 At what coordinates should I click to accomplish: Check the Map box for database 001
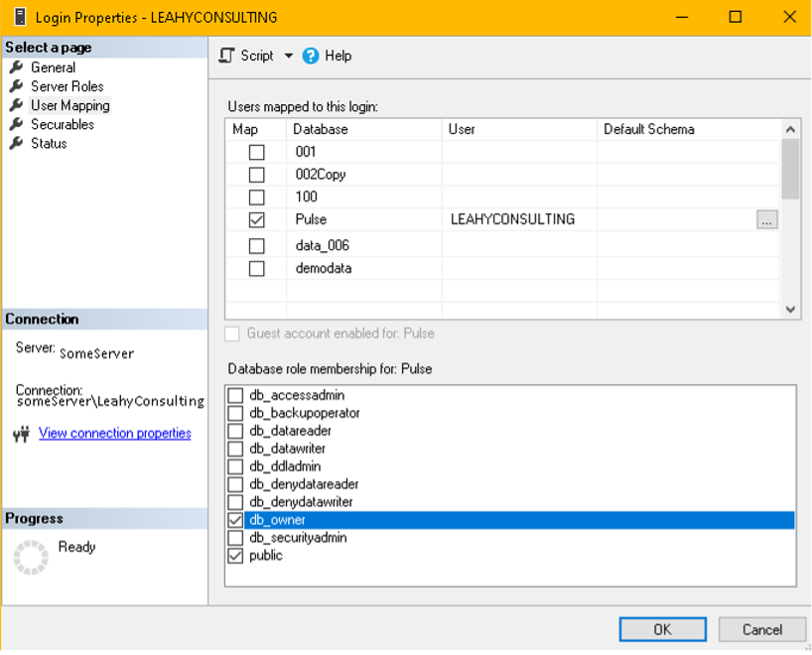257,152
